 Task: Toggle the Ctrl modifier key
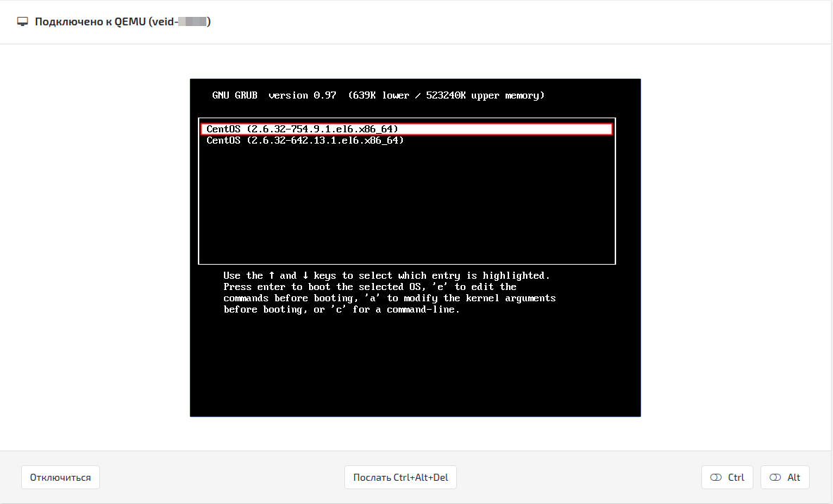point(727,477)
